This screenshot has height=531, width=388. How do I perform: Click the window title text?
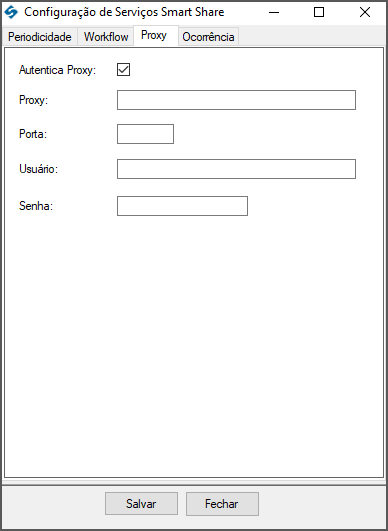(x=124, y=13)
